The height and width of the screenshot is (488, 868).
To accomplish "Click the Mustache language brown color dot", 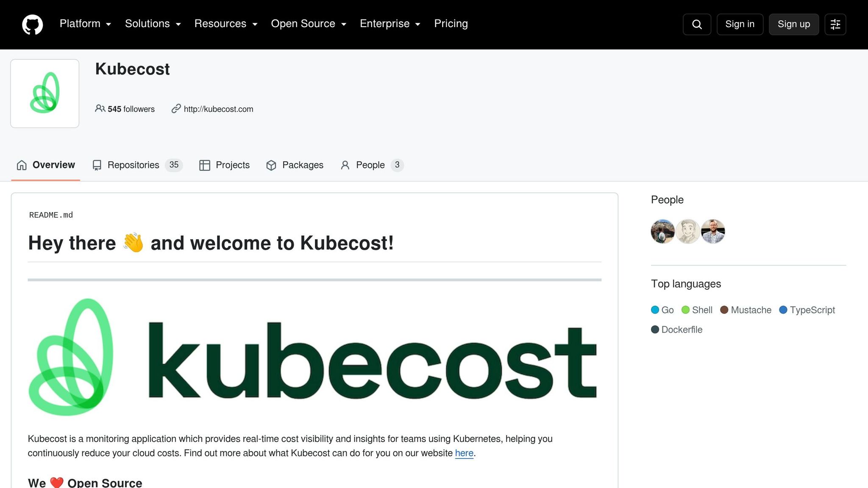I will point(724,310).
